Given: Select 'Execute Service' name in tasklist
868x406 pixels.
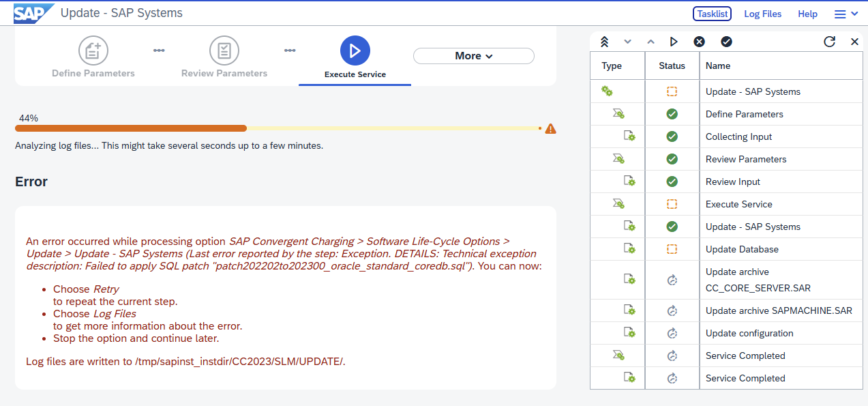Looking at the screenshot, I should pyautogui.click(x=738, y=204).
